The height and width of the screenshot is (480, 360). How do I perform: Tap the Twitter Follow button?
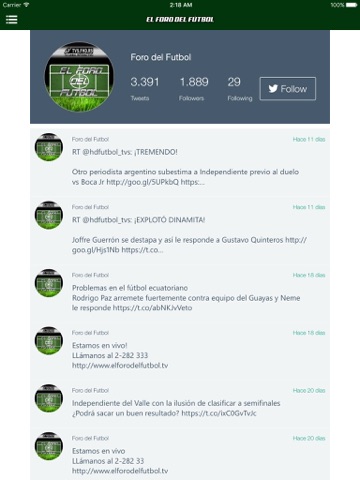click(288, 89)
